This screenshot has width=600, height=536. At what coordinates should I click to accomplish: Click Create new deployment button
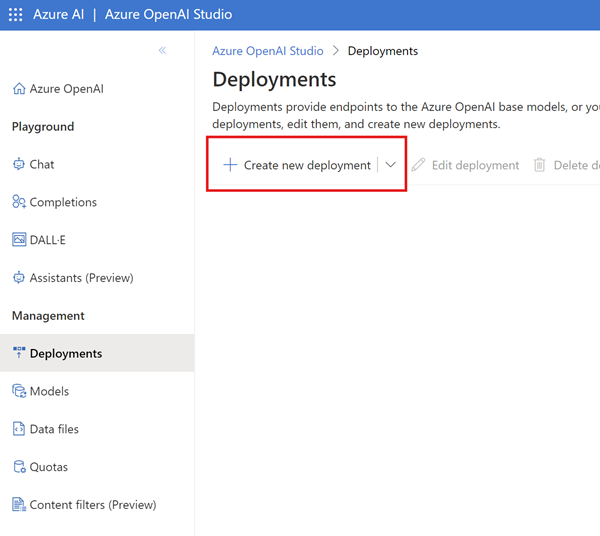point(297,165)
